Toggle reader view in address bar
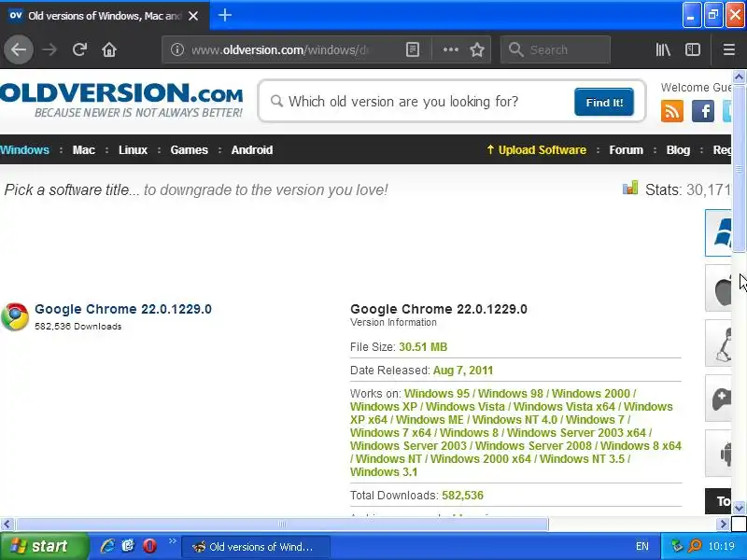This screenshot has height=560, width=747. (x=413, y=49)
